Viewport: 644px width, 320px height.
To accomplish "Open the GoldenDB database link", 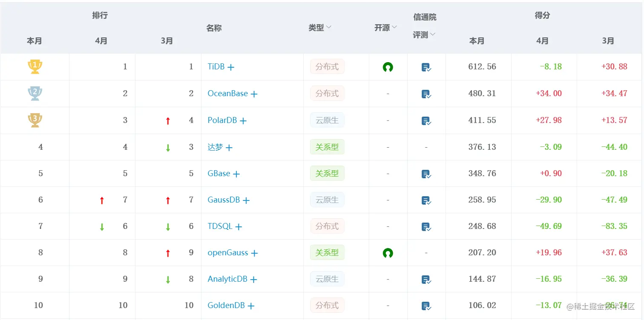I will 226,305.
